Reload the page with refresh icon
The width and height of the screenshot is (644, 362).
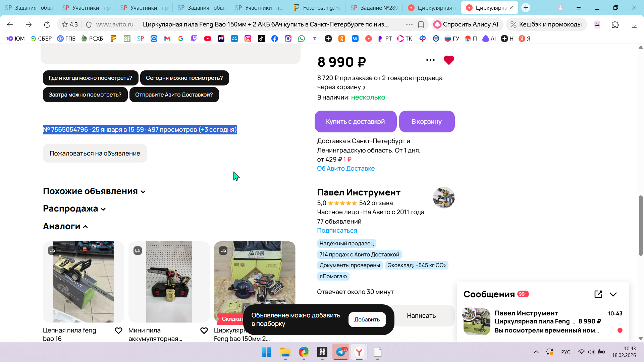click(47, 24)
